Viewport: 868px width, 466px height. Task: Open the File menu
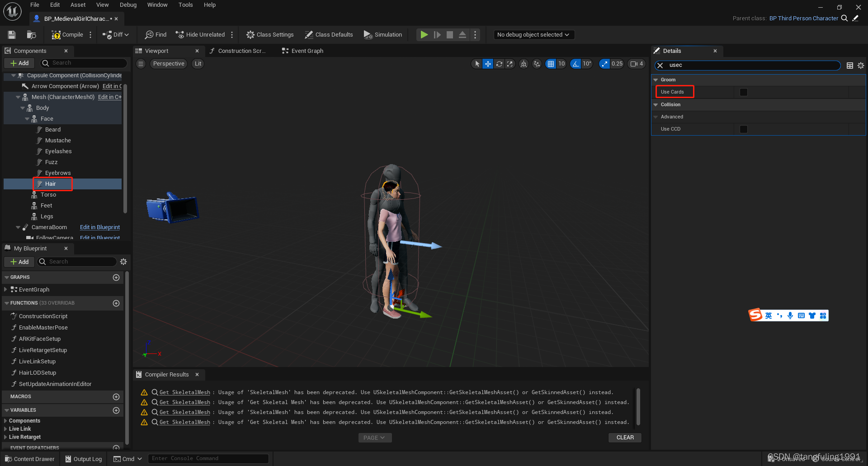click(35, 5)
